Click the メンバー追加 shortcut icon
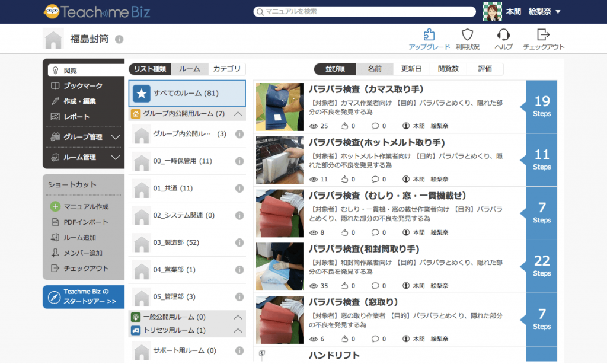 (x=55, y=253)
